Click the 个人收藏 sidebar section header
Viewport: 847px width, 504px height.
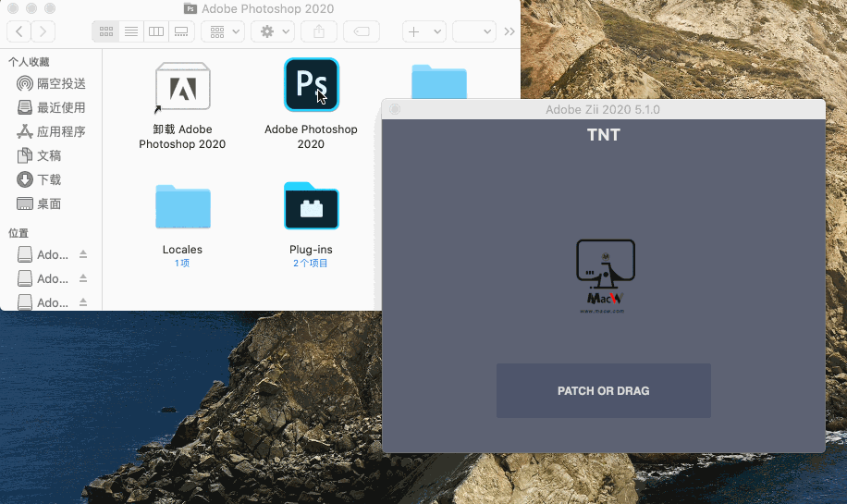pyautogui.click(x=29, y=62)
